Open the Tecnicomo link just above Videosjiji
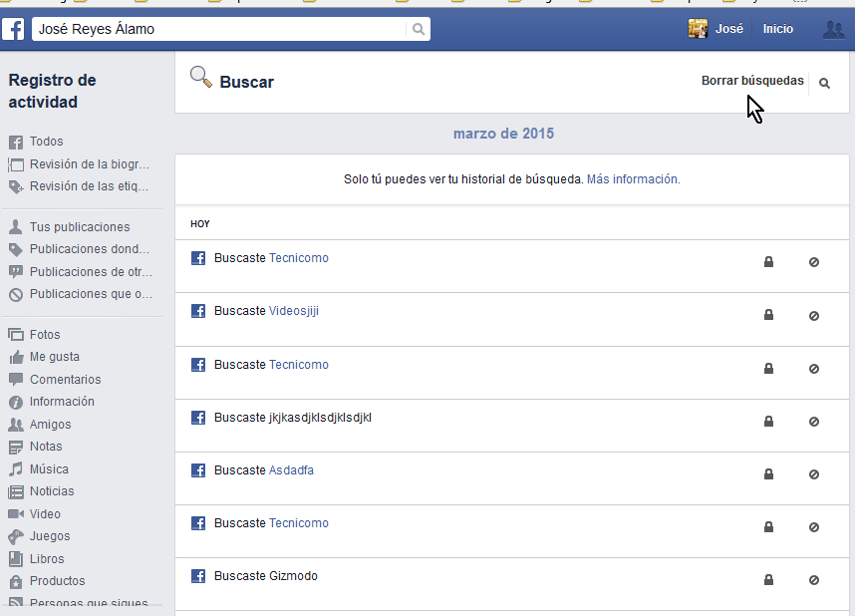Image resolution: width=855 pixels, height=616 pixels. [x=299, y=257]
